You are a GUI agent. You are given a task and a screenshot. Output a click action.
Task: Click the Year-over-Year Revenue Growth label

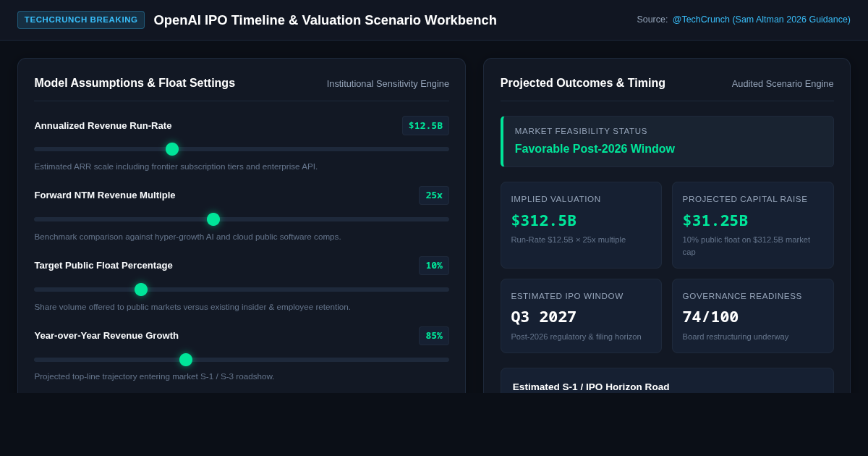click(106, 336)
